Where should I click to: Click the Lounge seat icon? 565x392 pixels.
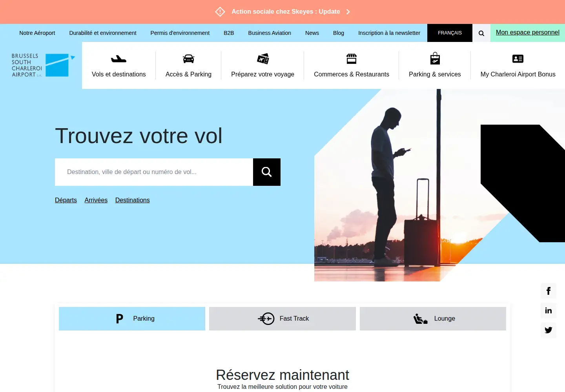click(x=420, y=319)
